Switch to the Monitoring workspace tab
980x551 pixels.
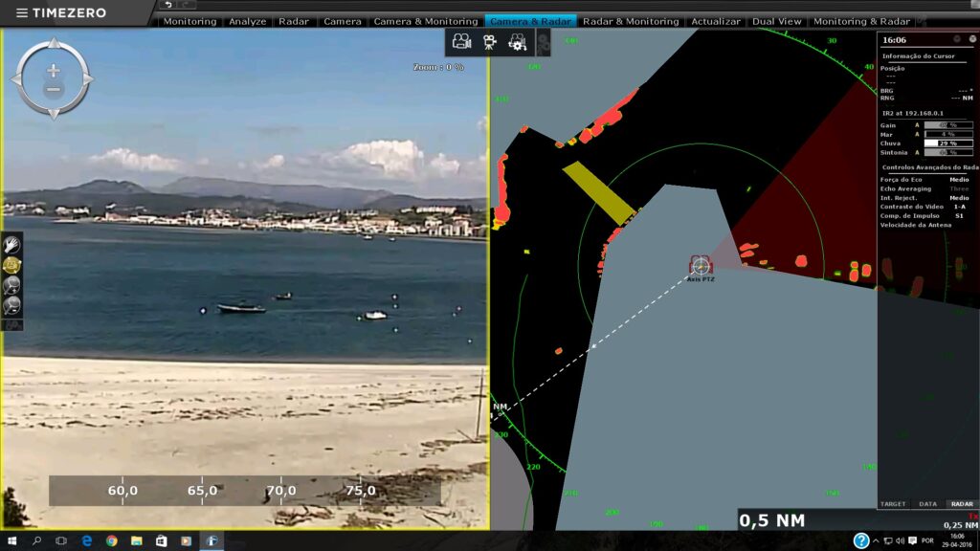click(190, 21)
